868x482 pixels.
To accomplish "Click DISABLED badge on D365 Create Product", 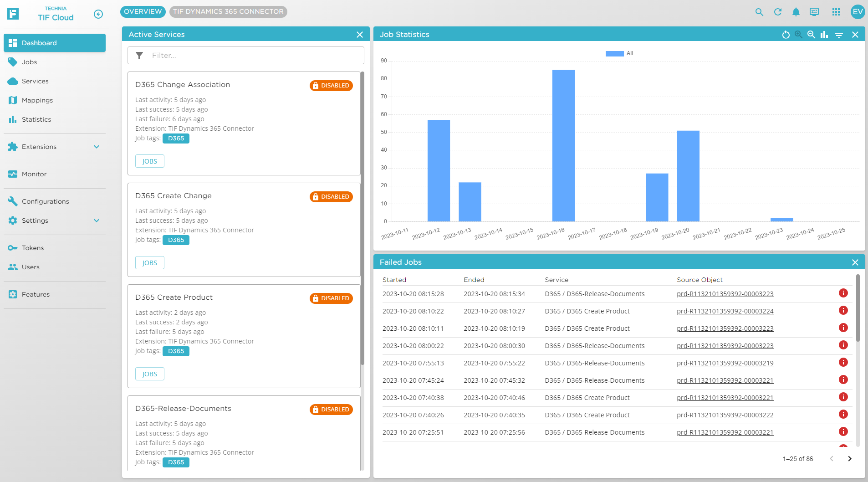I will tap(331, 298).
